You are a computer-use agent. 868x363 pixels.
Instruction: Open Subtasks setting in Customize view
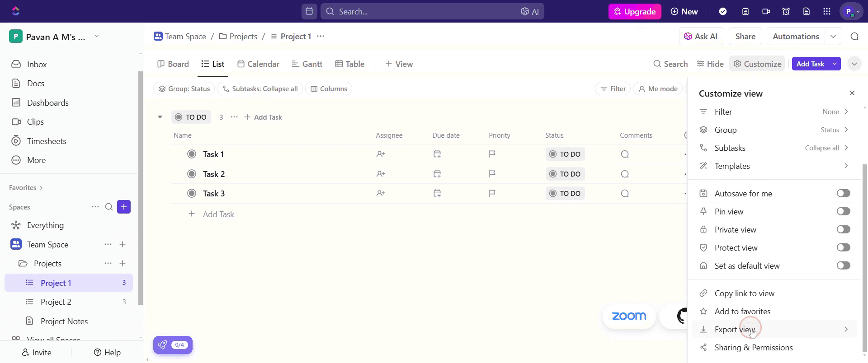774,148
